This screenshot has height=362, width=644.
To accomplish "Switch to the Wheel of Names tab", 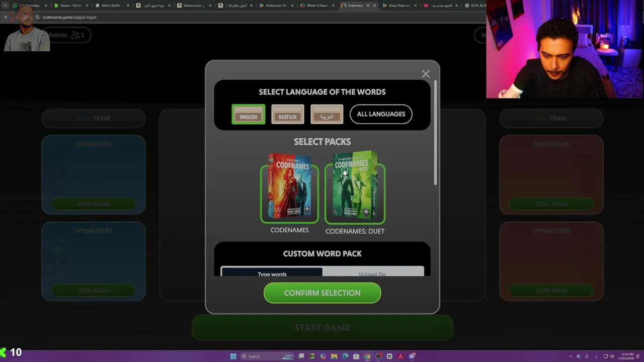I will pyautogui.click(x=317, y=6).
